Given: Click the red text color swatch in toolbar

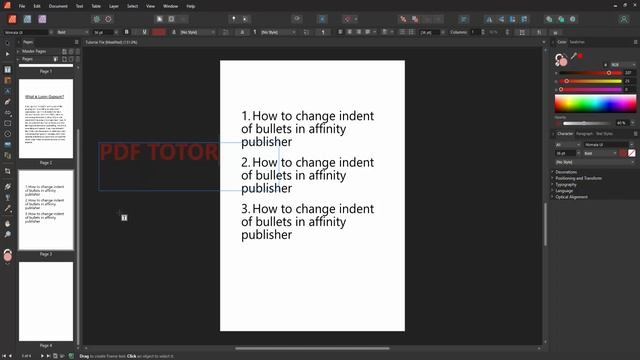Looking at the screenshot, I should (x=159, y=32).
